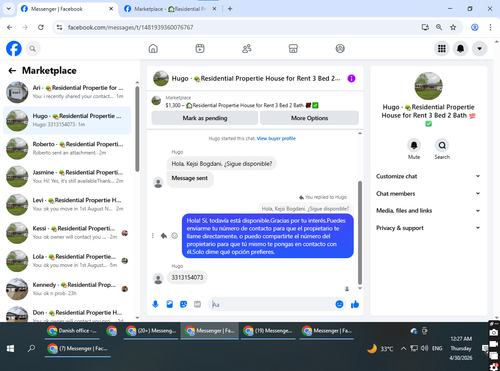Screen dimensions: 500x371
Task: Bookmark this page with star icon
Action: (x=453, y=27)
